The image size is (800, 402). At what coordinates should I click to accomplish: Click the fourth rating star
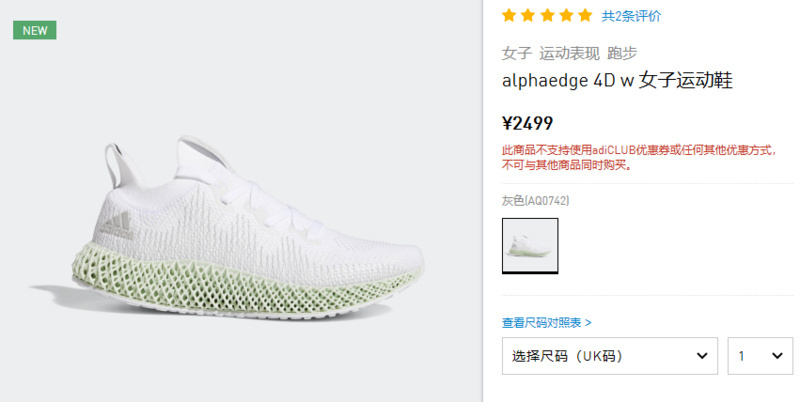click(566, 15)
